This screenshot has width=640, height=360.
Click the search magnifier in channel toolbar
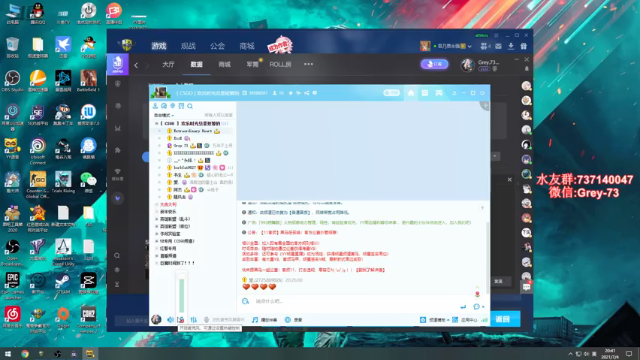coord(190,106)
